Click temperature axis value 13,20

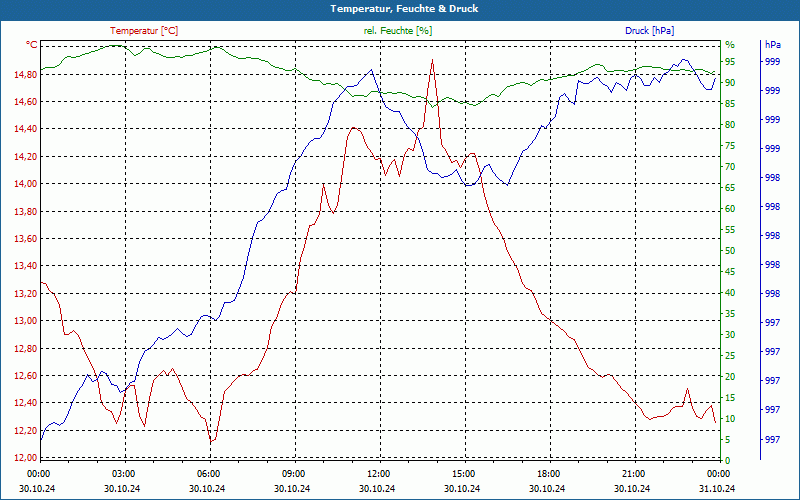[x=25, y=293]
